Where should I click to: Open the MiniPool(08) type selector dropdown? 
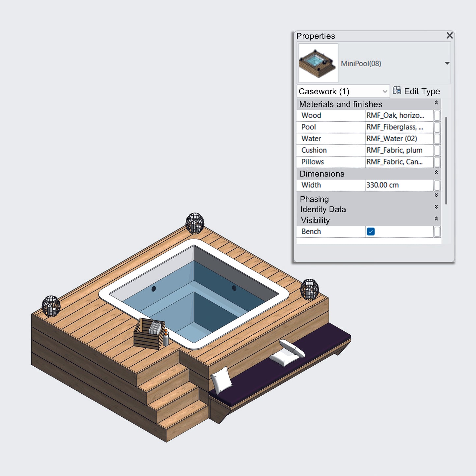(447, 63)
